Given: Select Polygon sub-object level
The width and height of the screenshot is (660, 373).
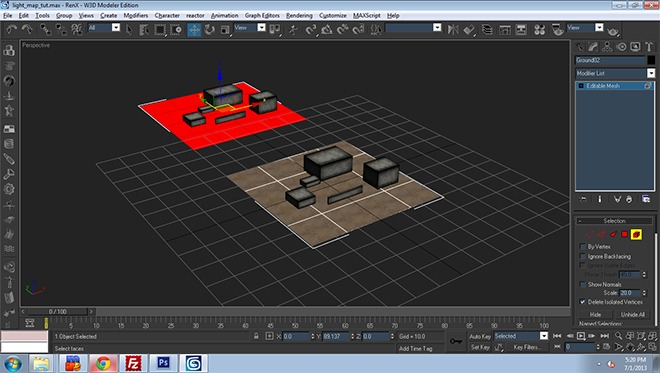Looking at the screenshot, I should [625, 234].
